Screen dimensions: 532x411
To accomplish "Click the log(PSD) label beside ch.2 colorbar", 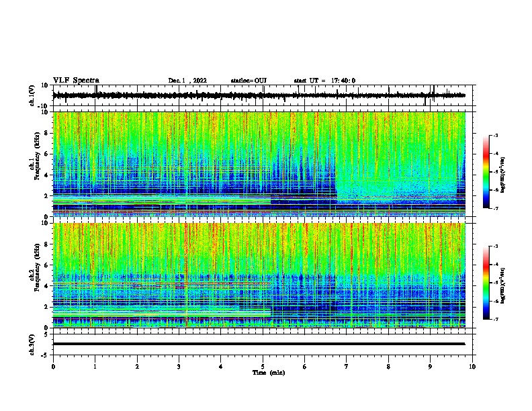I will 503,285.
